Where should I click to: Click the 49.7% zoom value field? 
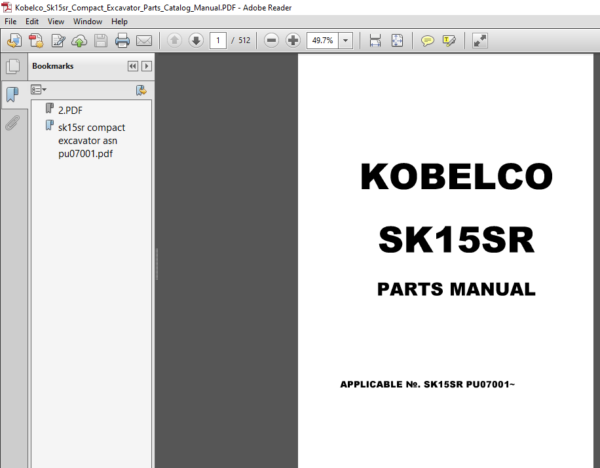(322, 40)
